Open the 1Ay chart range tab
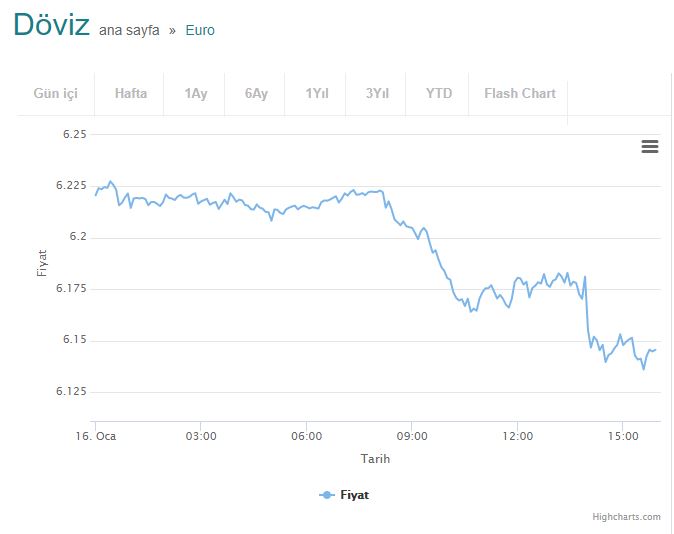The image size is (674, 534). 196,93
